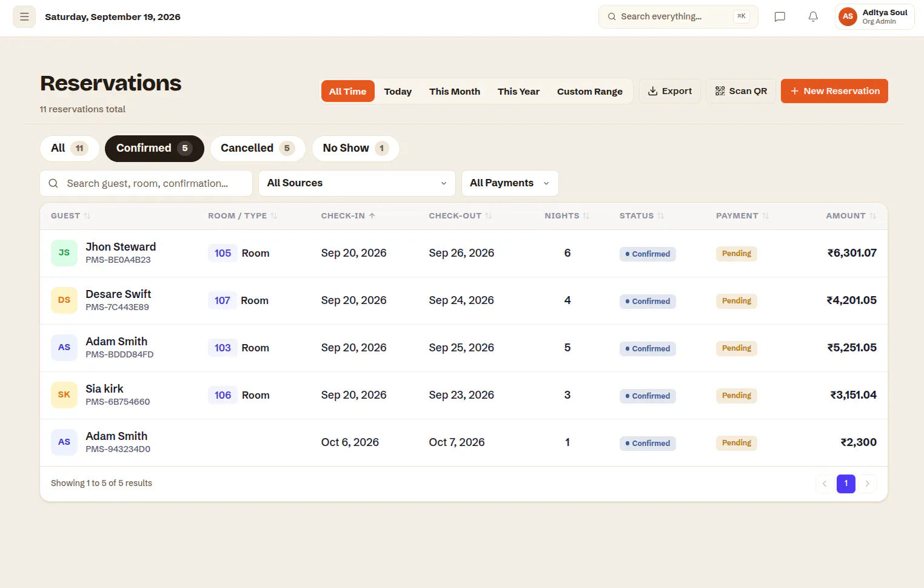Image resolution: width=924 pixels, height=588 pixels.
Task: Click the DS avatar for Desare Swift
Action: [x=64, y=300]
